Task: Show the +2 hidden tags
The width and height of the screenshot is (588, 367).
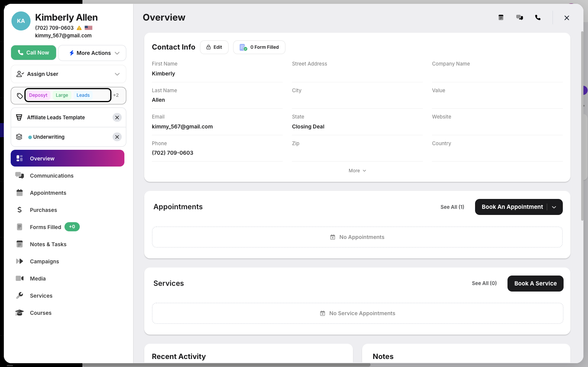Action: point(116,95)
